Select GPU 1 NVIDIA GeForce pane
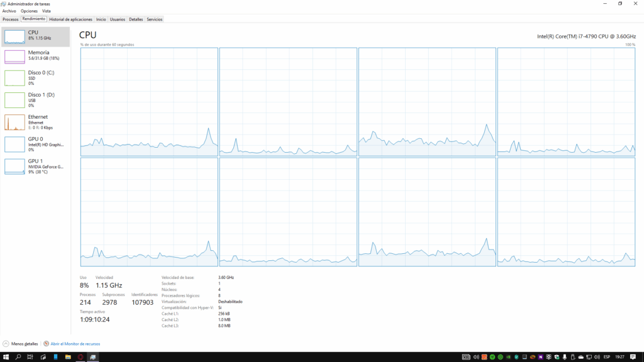644x362 pixels. [x=35, y=167]
